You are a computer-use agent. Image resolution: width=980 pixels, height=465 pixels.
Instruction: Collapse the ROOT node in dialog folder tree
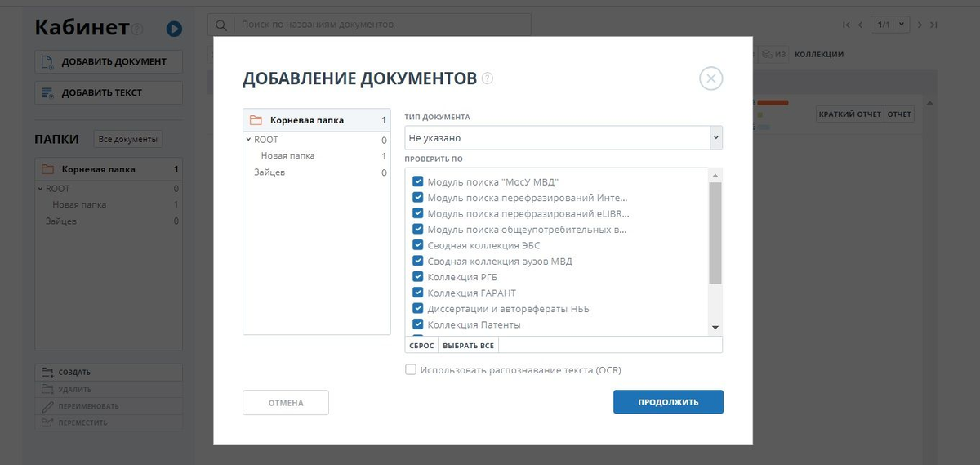[248, 140]
